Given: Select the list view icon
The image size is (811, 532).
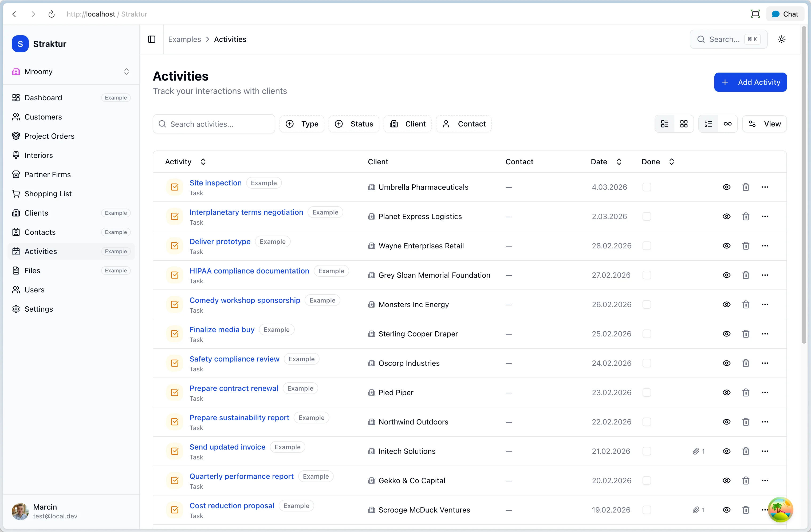Looking at the screenshot, I should pos(664,124).
